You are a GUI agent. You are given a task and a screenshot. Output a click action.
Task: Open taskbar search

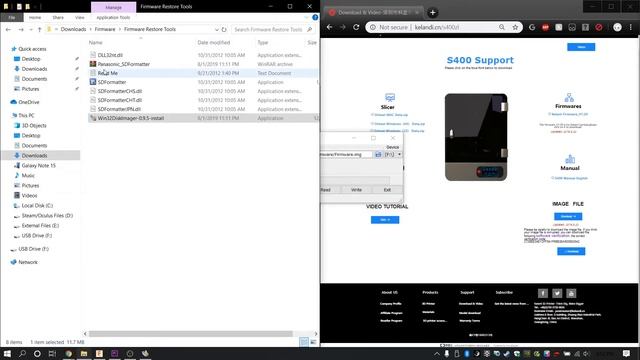tap(22, 353)
